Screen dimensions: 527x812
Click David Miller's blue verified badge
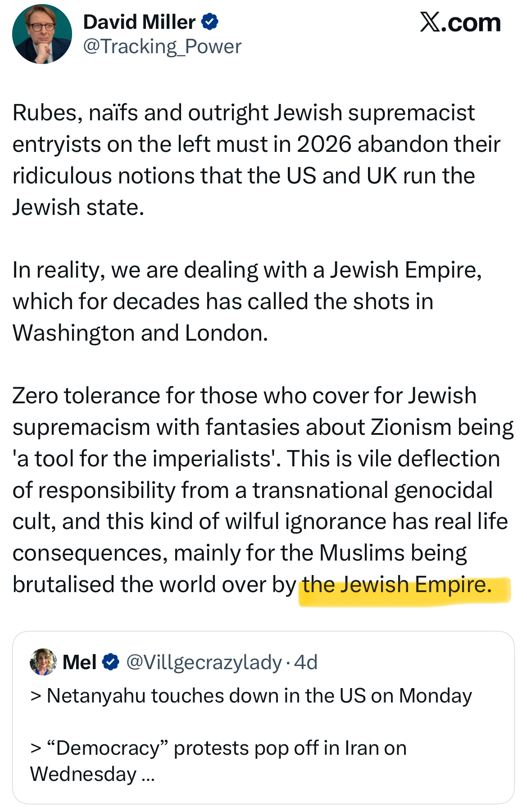coord(210,22)
